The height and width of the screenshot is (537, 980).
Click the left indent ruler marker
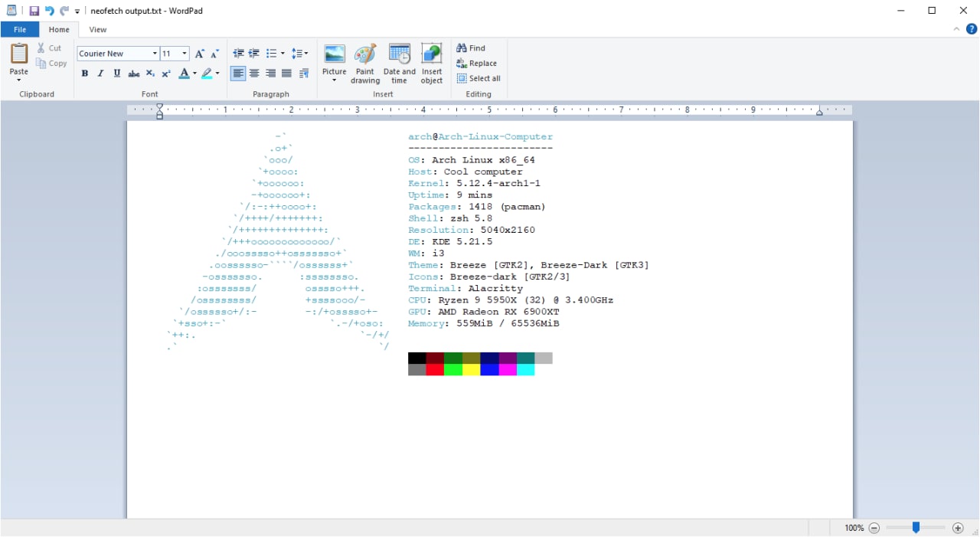pyautogui.click(x=159, y=112)
